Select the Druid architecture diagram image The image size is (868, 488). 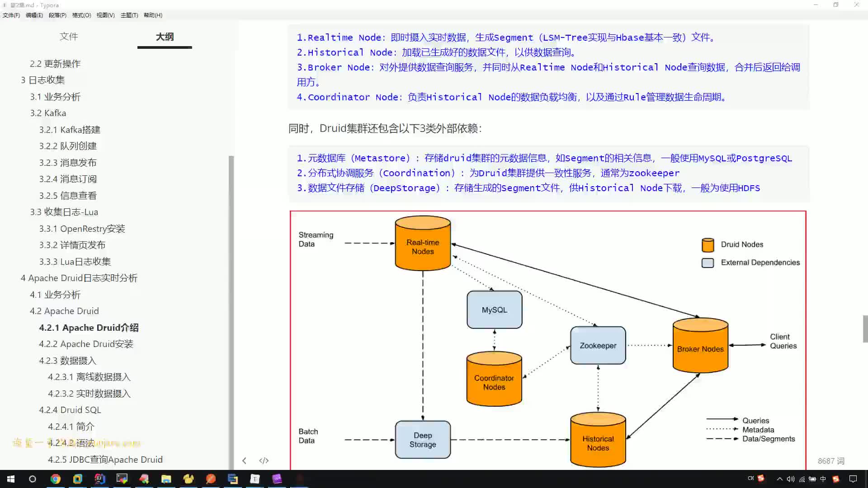tap(548, 340)
